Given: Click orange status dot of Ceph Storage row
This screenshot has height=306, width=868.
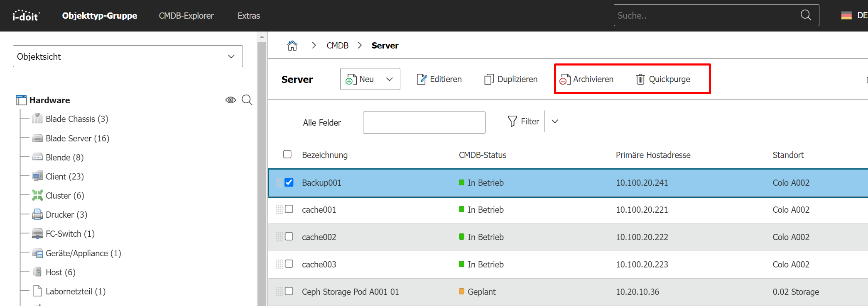Looking at the screenshot, I should [461, 291].
